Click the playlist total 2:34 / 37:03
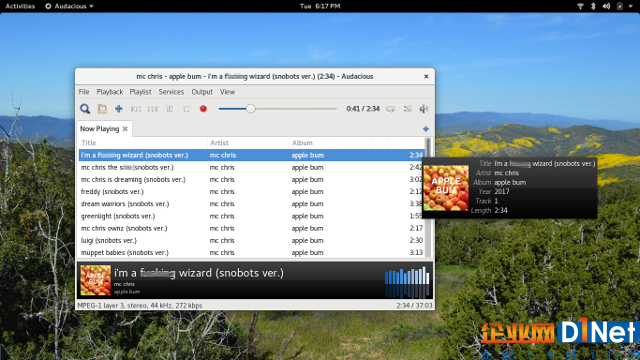The width and height of the screenshot is (640, 360). [x=414, y=305]
